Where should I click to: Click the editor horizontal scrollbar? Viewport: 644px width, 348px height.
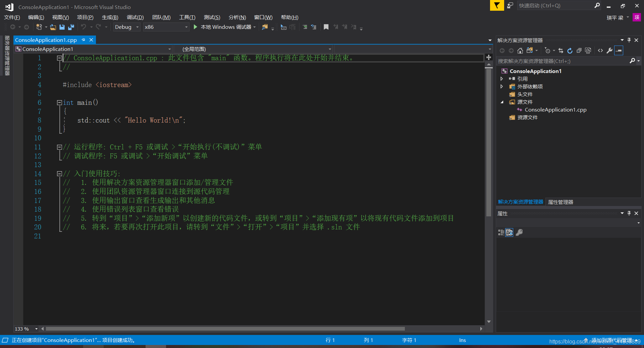[225, 329]
